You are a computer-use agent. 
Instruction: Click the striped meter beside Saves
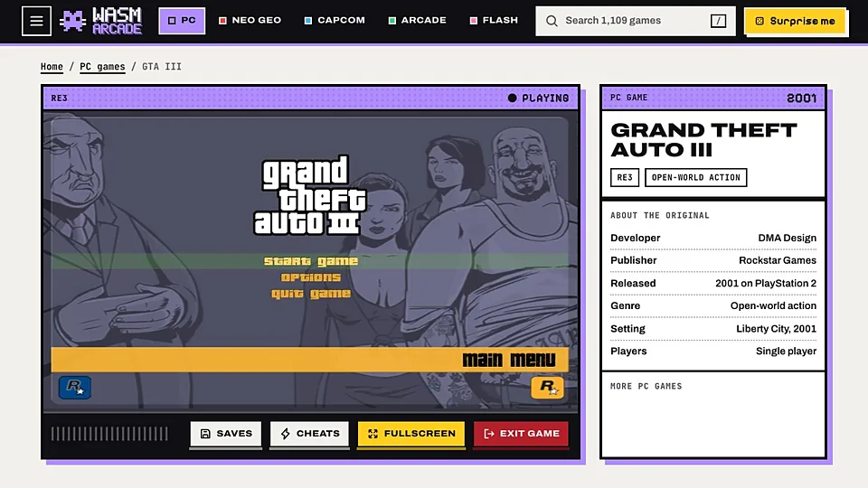click(109, 434)
